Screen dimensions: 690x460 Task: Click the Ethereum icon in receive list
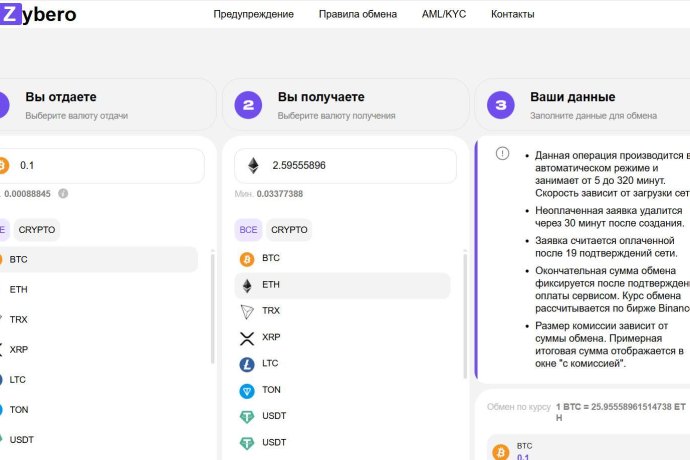pos(247,286)
